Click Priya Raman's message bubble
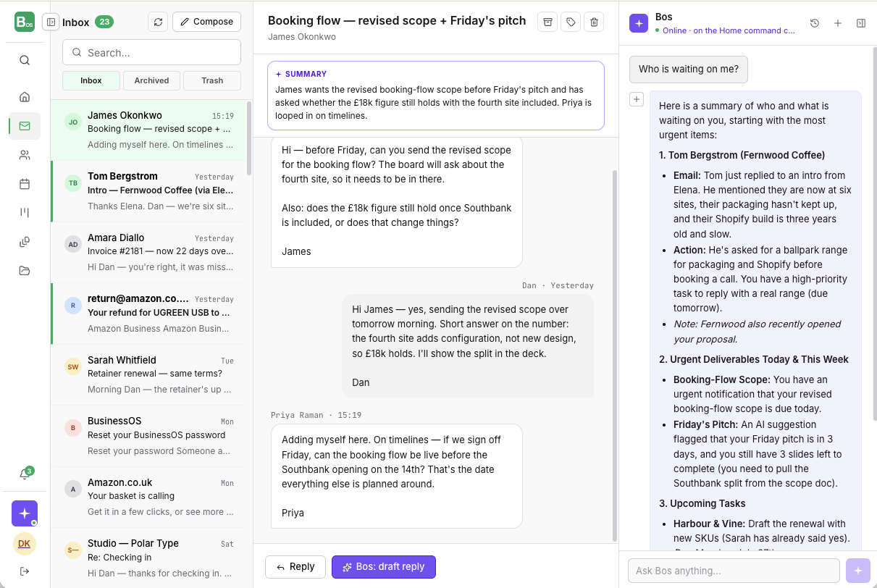 [397, 476]
